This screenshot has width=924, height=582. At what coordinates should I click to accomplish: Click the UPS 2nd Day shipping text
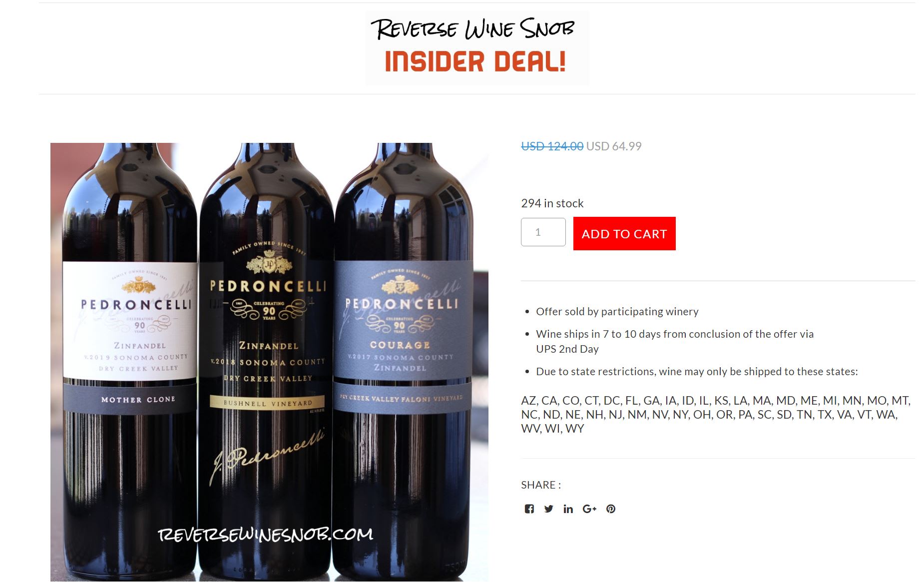click(567, 349)
